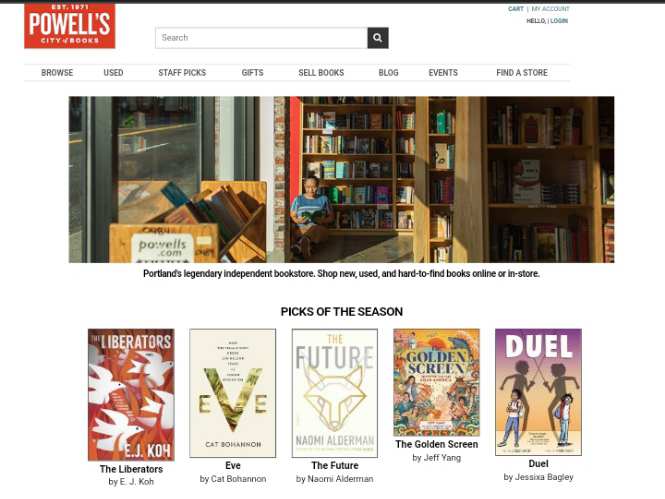Open The Future book cover thumbnail
The image size is (665, 499).
pos(335,393)
